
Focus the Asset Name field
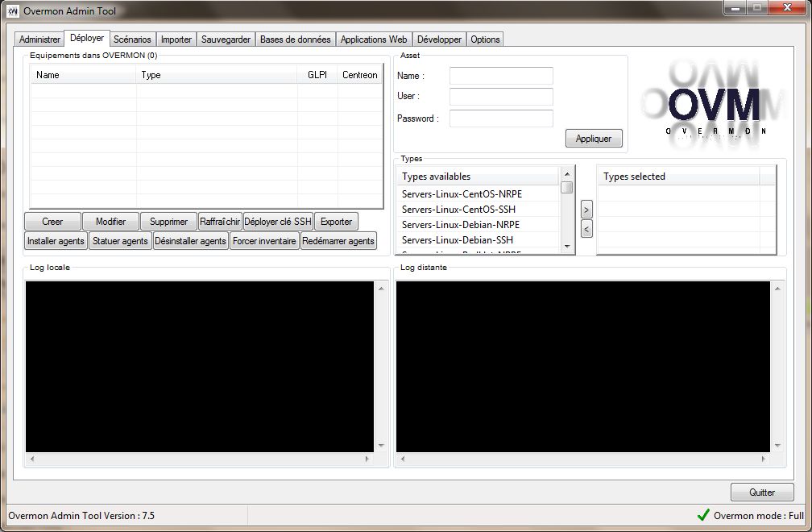[501, 76]
